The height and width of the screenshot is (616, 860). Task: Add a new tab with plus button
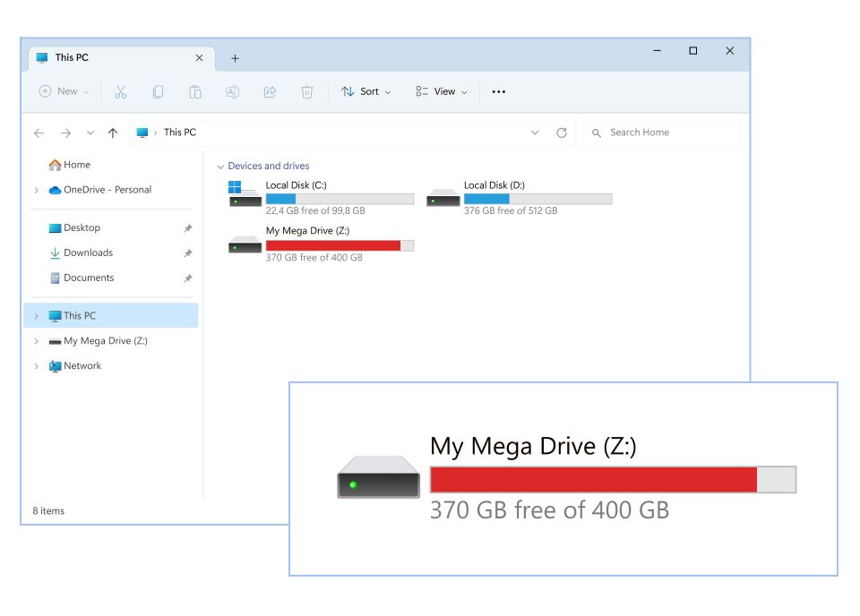pos(235,58)
